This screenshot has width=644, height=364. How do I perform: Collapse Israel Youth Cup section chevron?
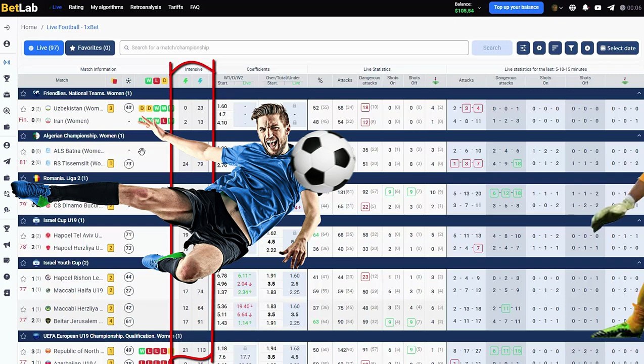tap(639, 263)
